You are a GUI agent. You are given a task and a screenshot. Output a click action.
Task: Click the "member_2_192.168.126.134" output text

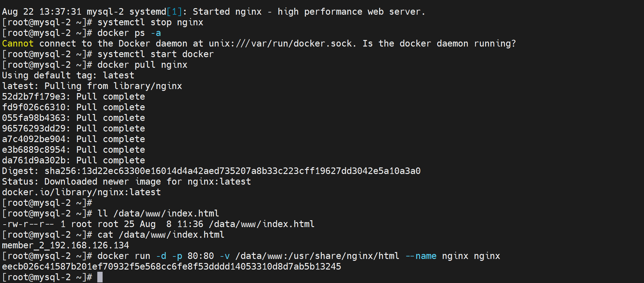(65, 245)
